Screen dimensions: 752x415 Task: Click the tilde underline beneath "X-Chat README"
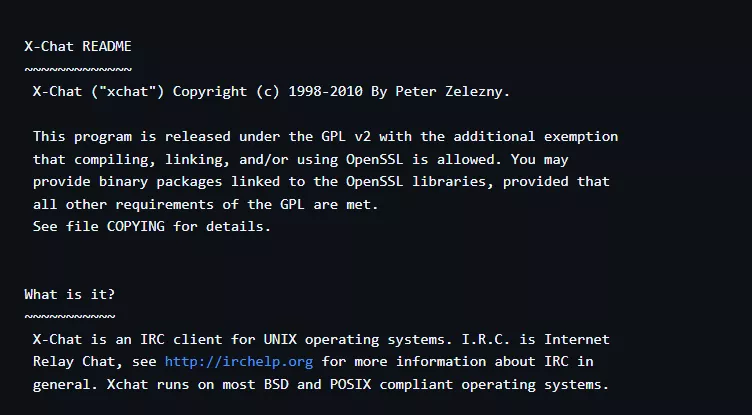[x=78, y=69]
